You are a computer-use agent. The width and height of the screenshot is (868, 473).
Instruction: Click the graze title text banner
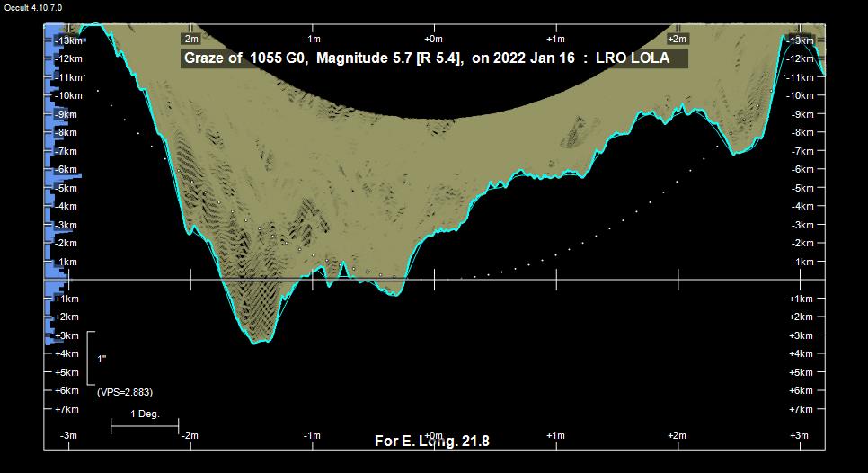pos(434,58)
